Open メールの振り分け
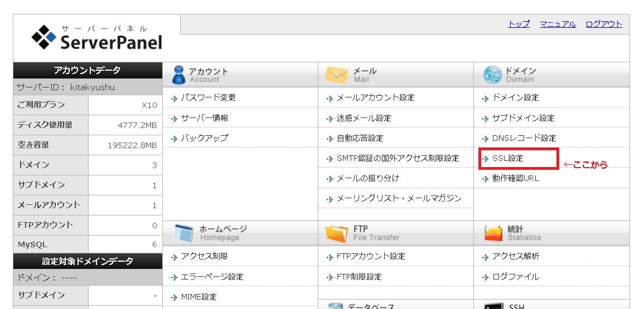 [367, 179]
